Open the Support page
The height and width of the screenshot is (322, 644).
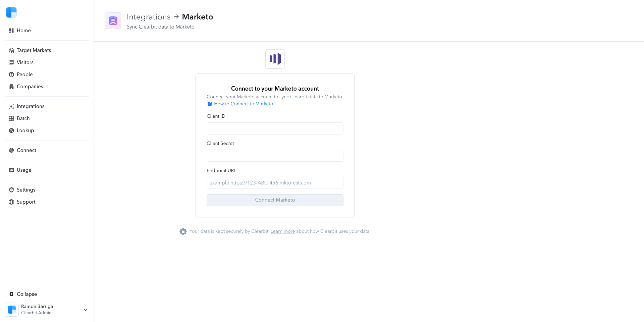(26, 202)
